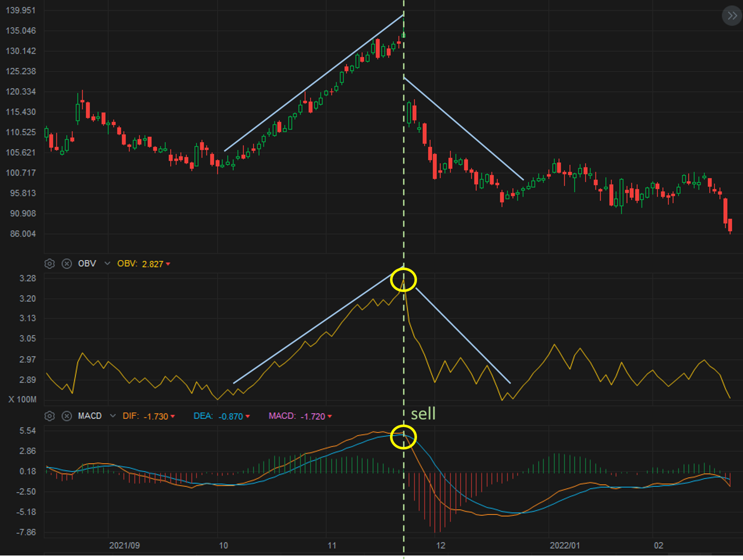Click the 3.28 OBV axis label
Screen dimensions: 743x560
[x=28, y=278]
